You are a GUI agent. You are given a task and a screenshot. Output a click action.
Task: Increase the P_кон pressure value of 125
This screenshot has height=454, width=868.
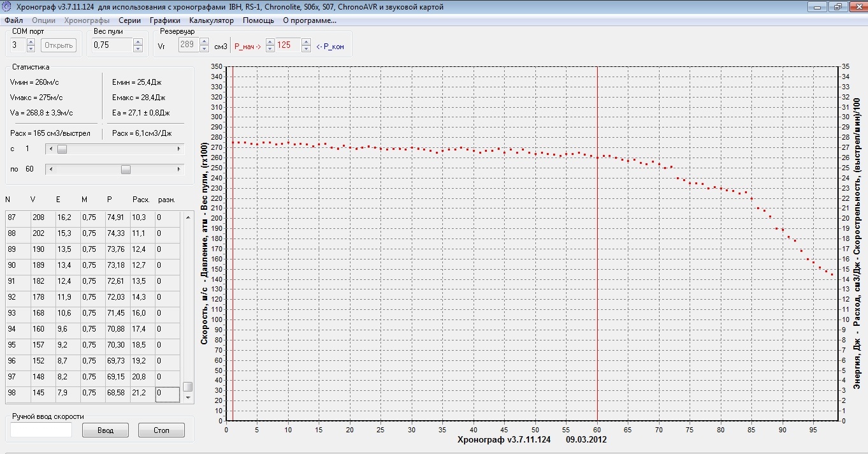(x=306, y=42)
